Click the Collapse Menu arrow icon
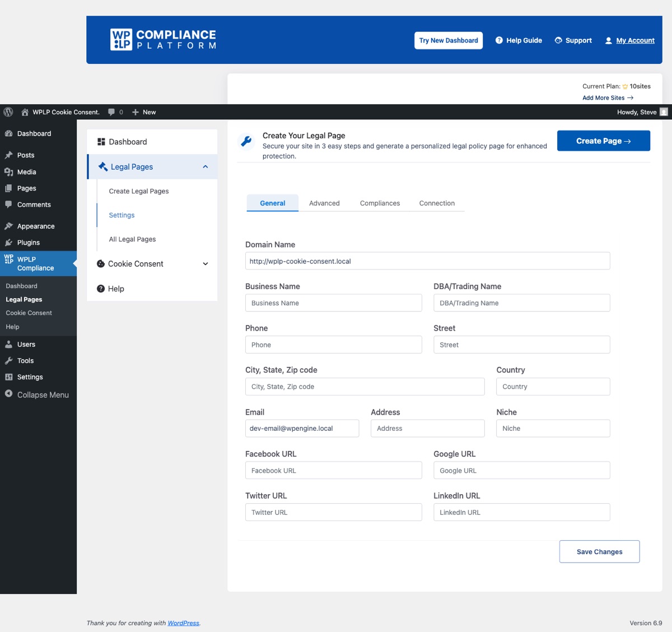This screenshot has height=632, width=672. [x=8, y=394]
